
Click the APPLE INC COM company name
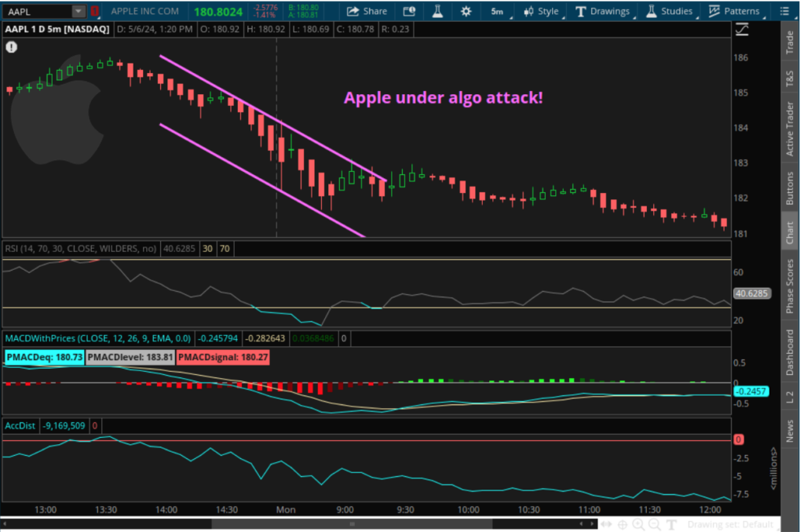point(144,11)
